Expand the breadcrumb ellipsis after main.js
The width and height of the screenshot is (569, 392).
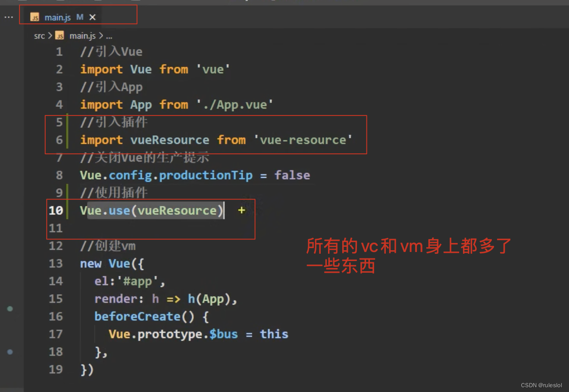coord(109,36)
